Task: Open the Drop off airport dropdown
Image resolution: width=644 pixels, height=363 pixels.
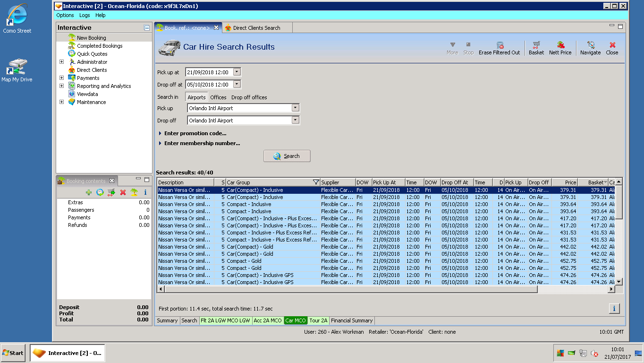Action: [x=295, y=121]
